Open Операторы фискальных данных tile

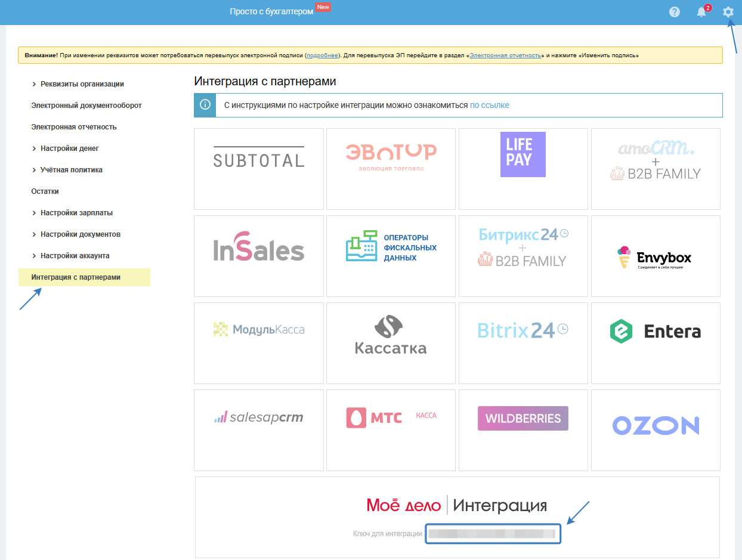point(391,256)
